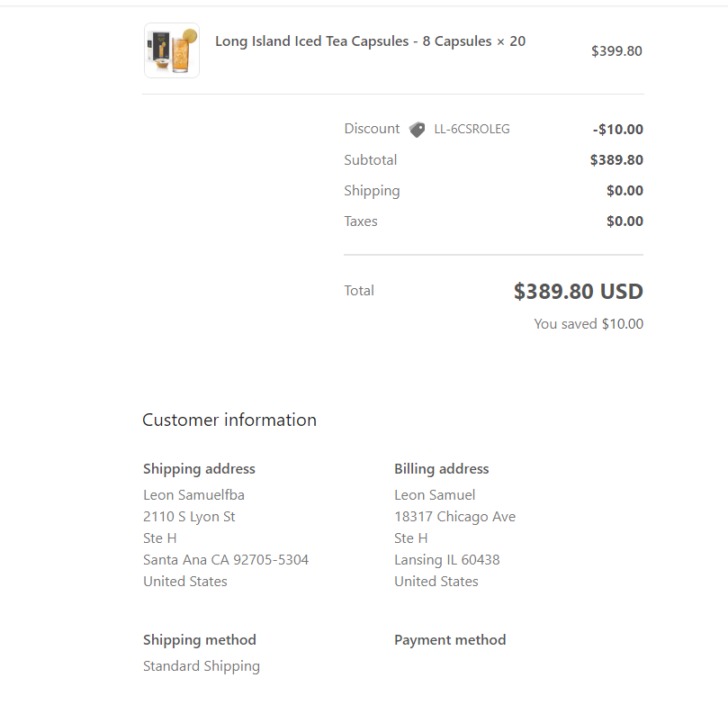Click the Billing address heading
The height and width of the screenshot is (714, 728).
click(442, 469)
